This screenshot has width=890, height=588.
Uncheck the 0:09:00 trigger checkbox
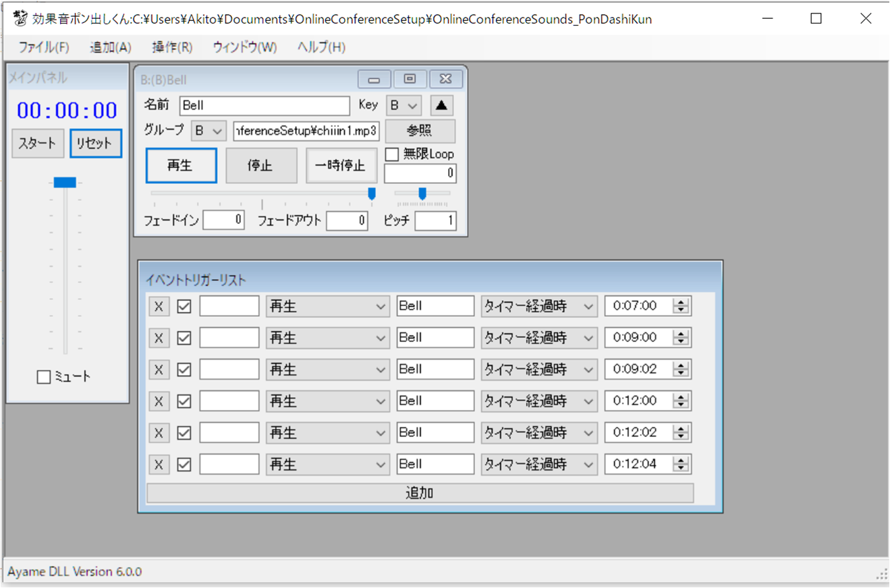[184, 338]
